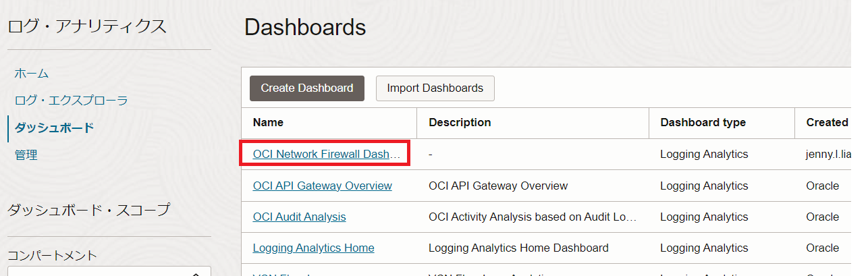Sort by the Name column header
The height and width of the screenshot is (276, 868).
tap(268, 122)
